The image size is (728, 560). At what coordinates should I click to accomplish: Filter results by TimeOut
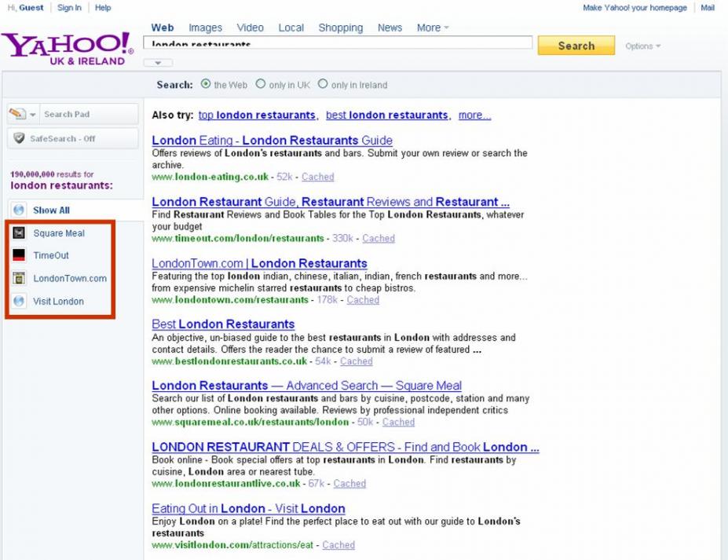click(51, 255)
